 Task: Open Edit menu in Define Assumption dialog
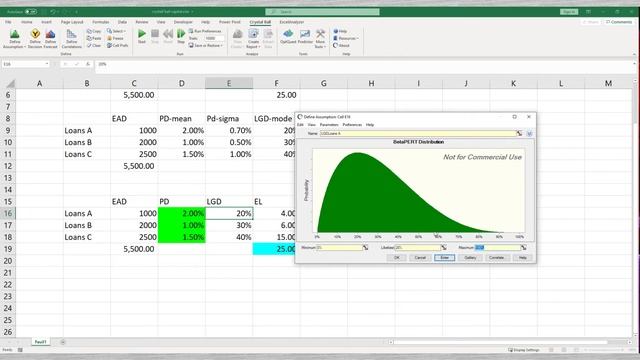(300, 125)
